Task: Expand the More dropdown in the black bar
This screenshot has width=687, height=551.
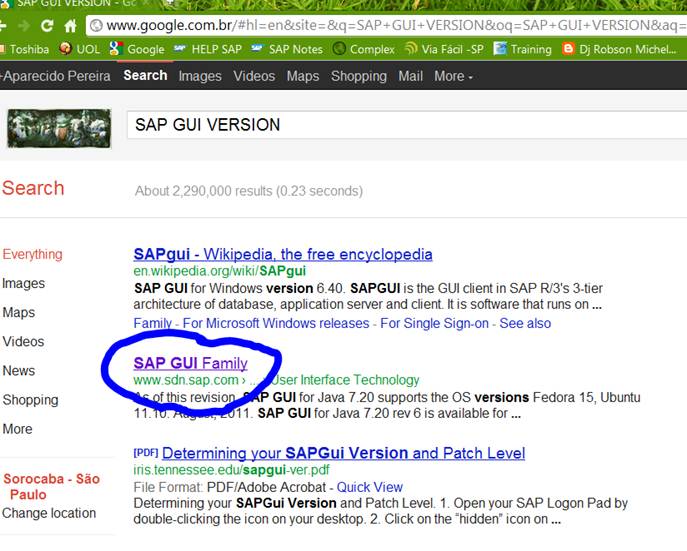Action: pyautogui.click(x=453, y=76)
